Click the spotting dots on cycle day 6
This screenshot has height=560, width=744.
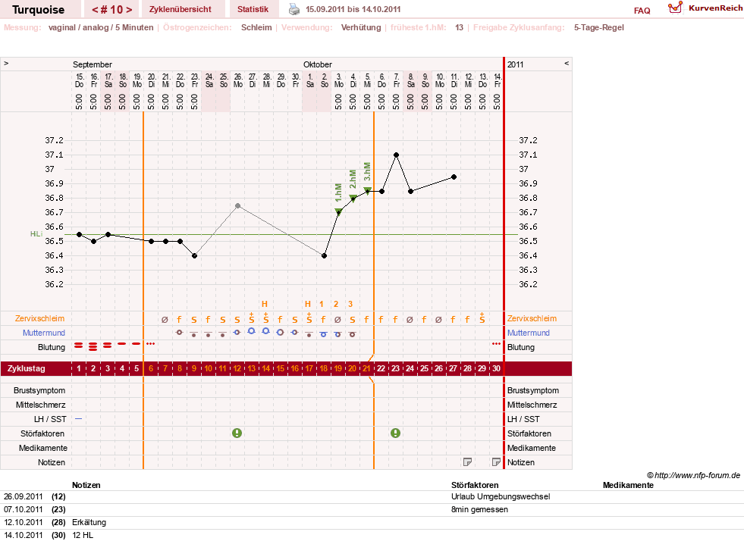pyautogui.click(x=151, y=343)
